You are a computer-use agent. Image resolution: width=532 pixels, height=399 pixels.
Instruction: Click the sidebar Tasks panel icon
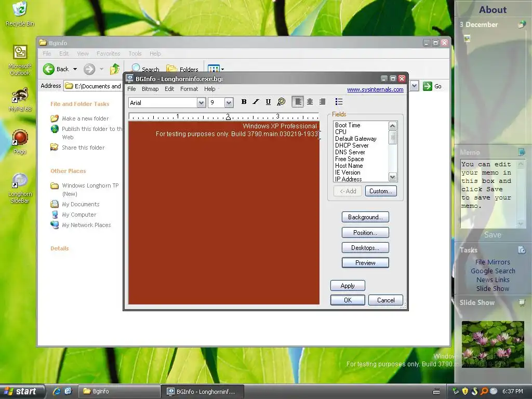pos(522,250)
